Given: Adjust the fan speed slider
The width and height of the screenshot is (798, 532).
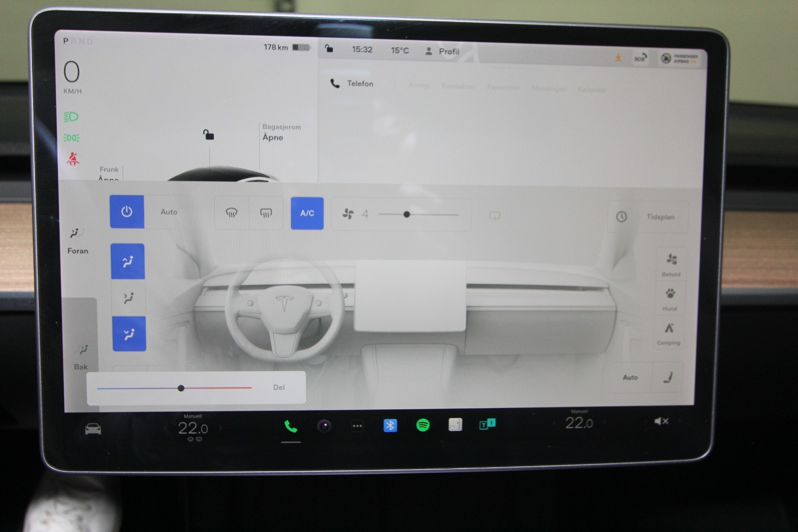Looking at the screenshot, I should [418, 214].
